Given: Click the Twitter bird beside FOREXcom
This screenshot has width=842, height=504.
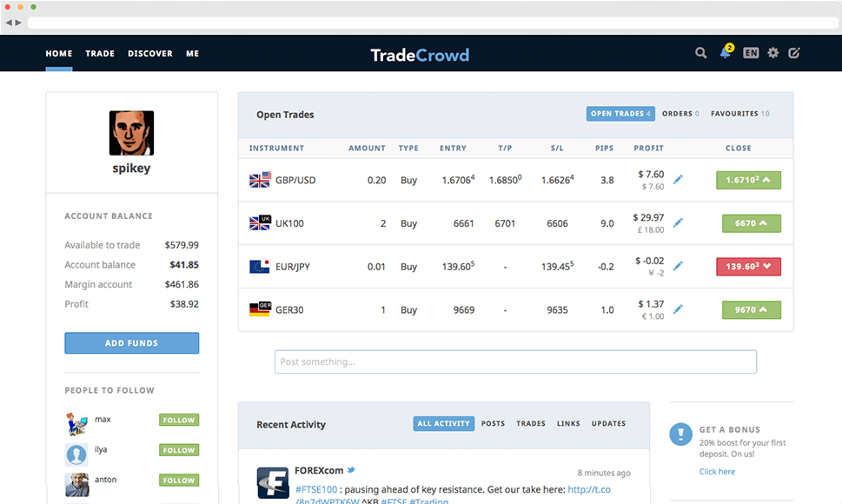Looking at the screenshot, I should click(x=351, y=470).
